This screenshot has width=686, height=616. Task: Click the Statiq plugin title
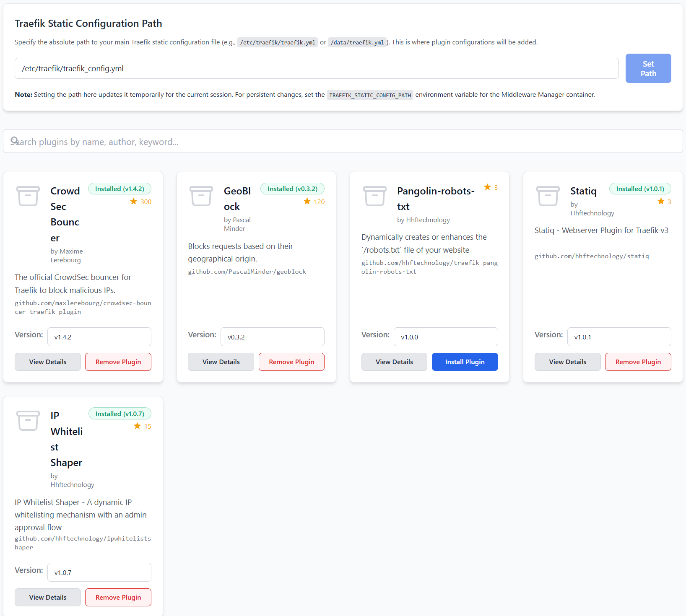[583, 191]
